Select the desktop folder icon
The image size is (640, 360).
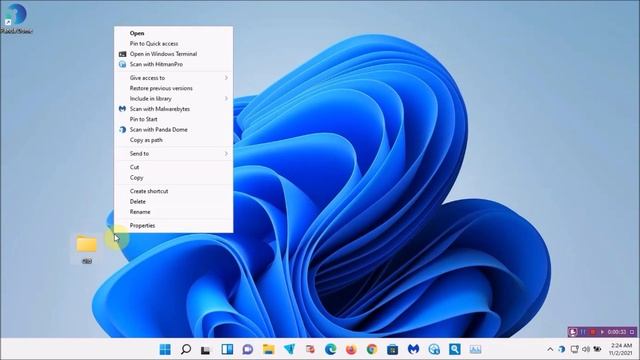pyautogui.click(x=87, y=249)
